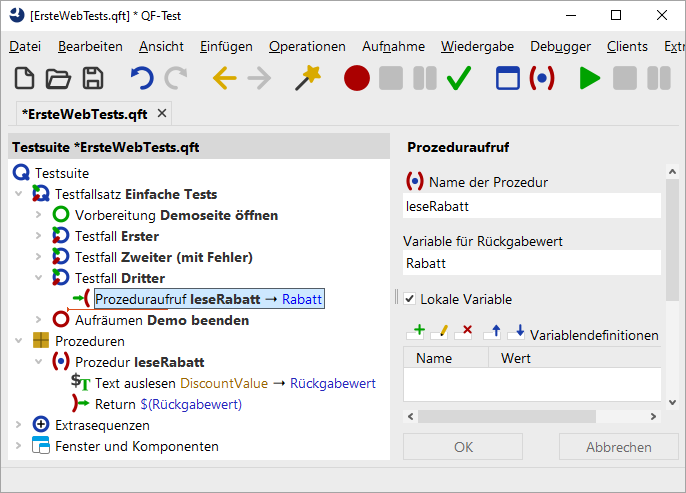This screenshot has width=686, height=493.
Task: Expand Aufräumen Demo beenden
Action: coord(38,319)
